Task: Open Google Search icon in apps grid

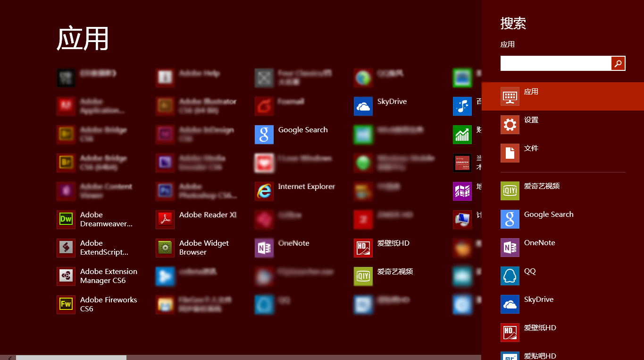Action: click(x=264, y=135)
